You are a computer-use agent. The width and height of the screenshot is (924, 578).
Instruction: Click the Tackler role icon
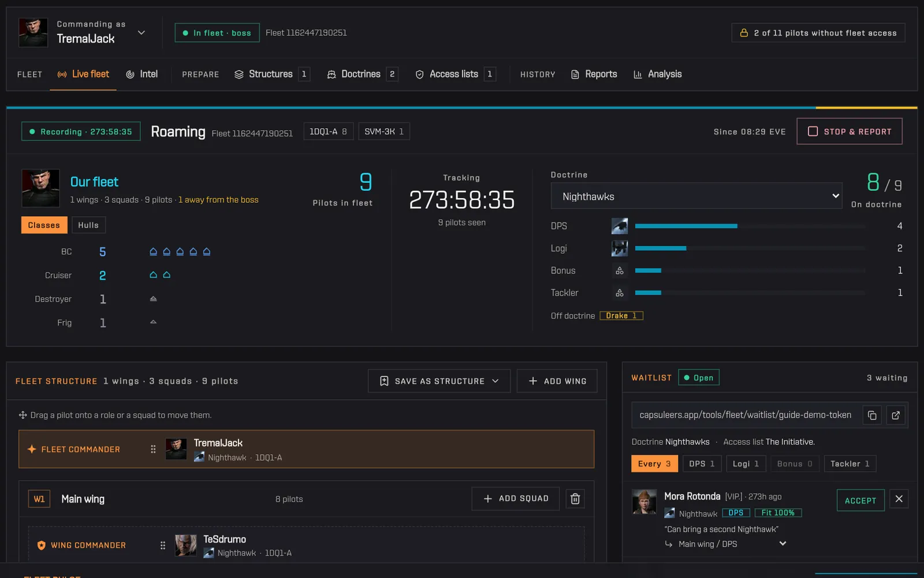[x=620, y=293]
